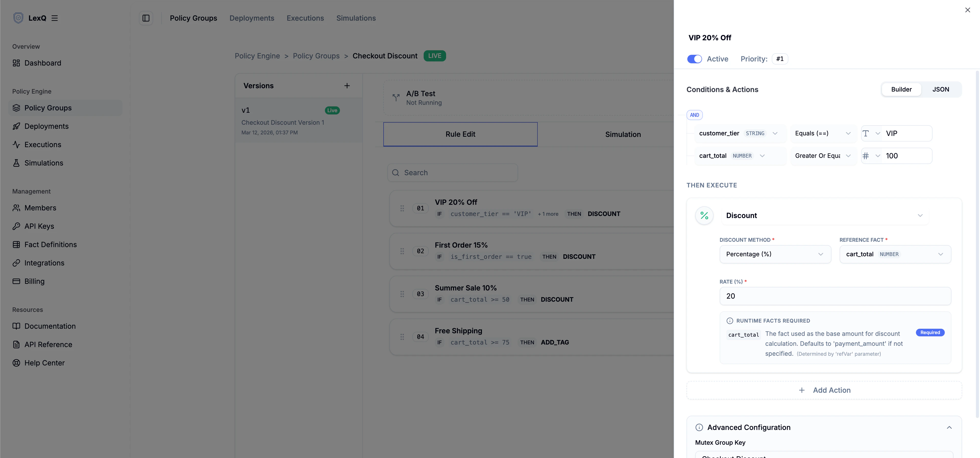Toggle the Active switch off

pos(694,59)
